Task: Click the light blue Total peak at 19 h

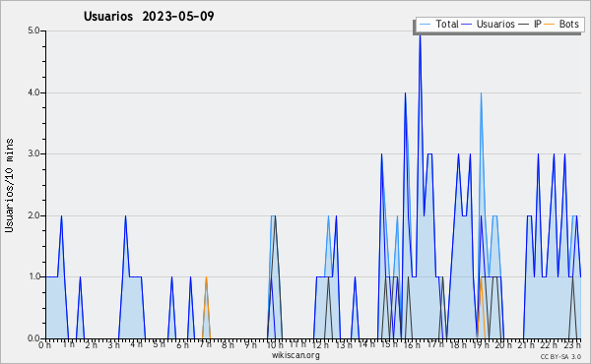Action: 481,94
